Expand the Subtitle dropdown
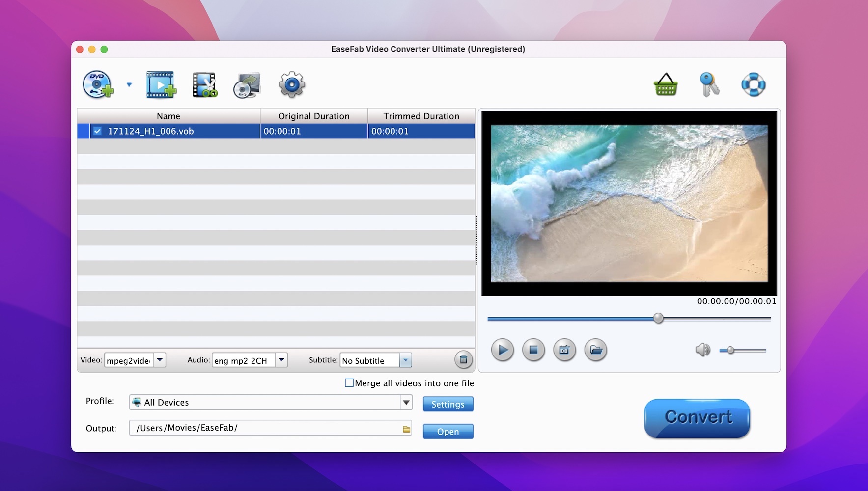868x491 pixels. click(405, 360)
